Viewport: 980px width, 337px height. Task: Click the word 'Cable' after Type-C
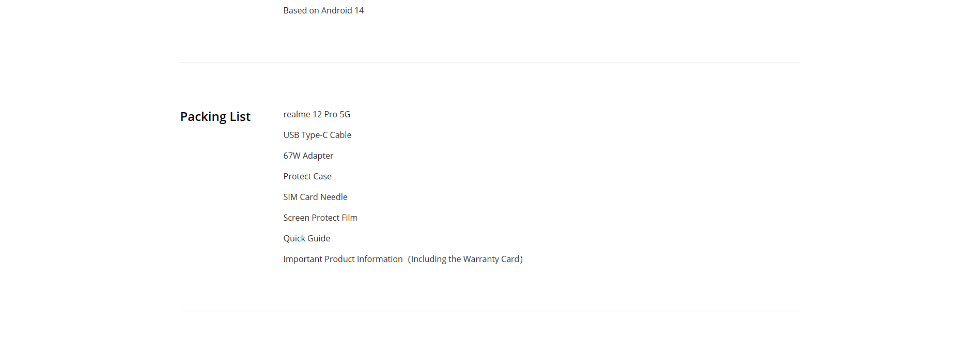click(x=340, y=135)
